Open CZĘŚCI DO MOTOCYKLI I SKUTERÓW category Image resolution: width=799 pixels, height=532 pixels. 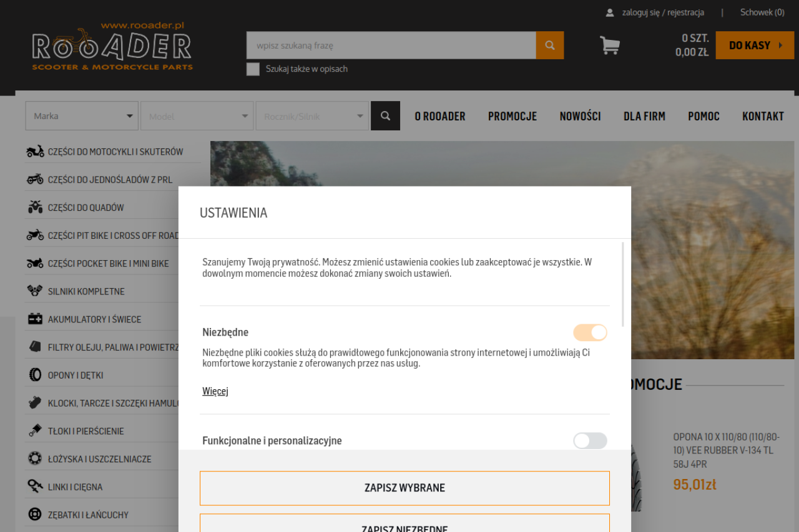pyautogui.click(x=115, y=152)
